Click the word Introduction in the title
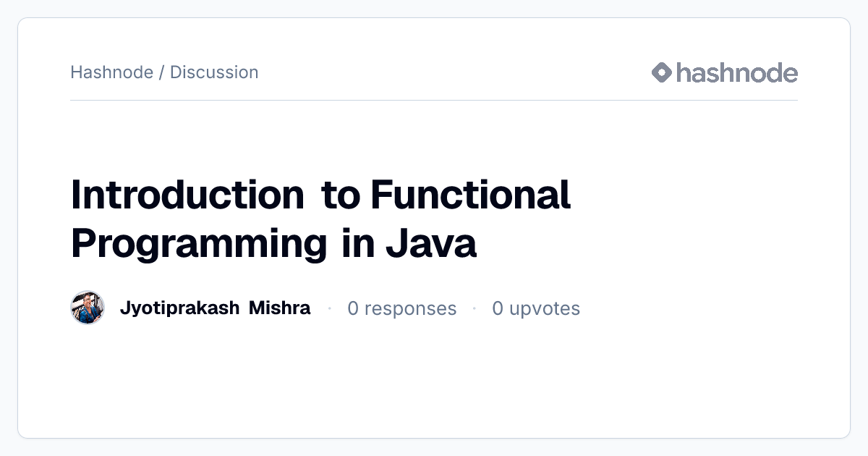The width and height of the screenshot is (868, 456). click(x=187, y=194)
